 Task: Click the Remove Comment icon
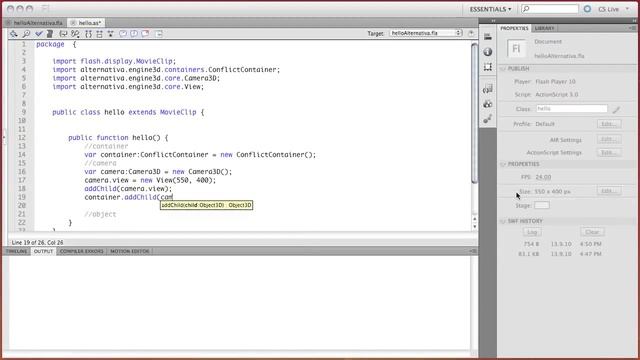click(145, 34)
